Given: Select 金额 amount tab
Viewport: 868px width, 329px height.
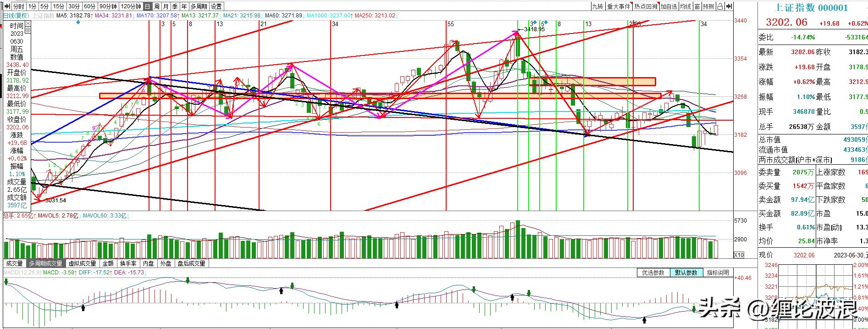Looking at the screenshot, I should coord(108,263).
